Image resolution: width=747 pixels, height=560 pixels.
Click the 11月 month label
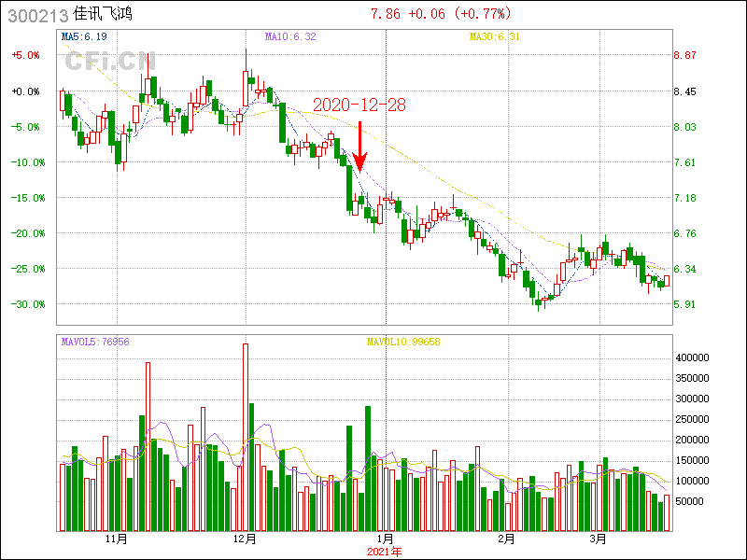pyautogui.click(x=116, y=539)
